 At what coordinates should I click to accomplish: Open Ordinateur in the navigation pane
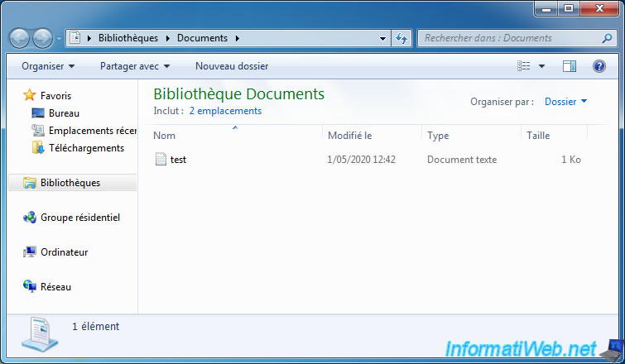click(x=65, y=252)
